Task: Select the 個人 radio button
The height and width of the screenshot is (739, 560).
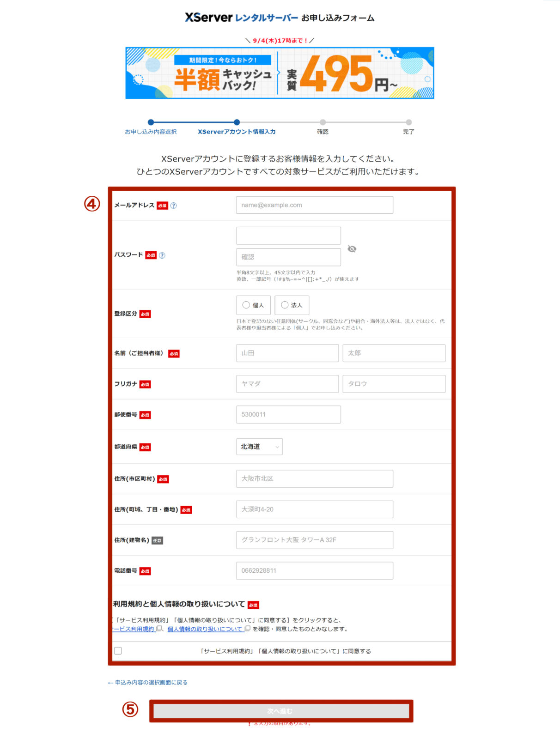Action: pyautogui.click(x=246, y=305)
